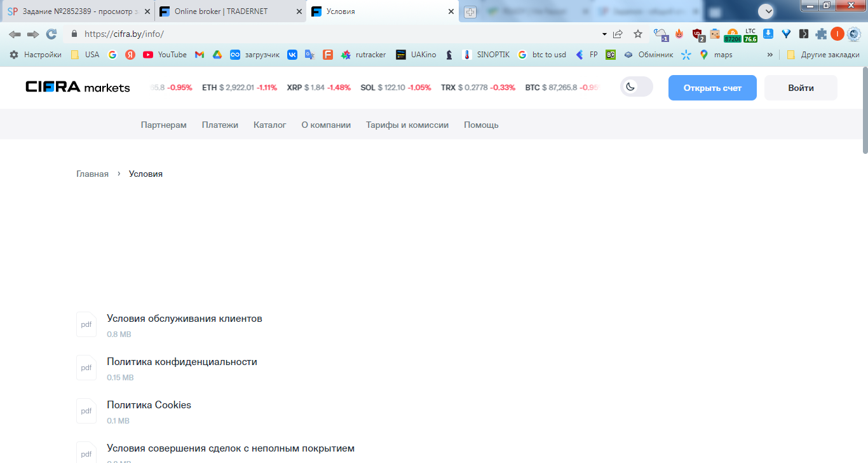868x463 pixels.
Task: Open the О компании menu item
Action: point(326,125)
